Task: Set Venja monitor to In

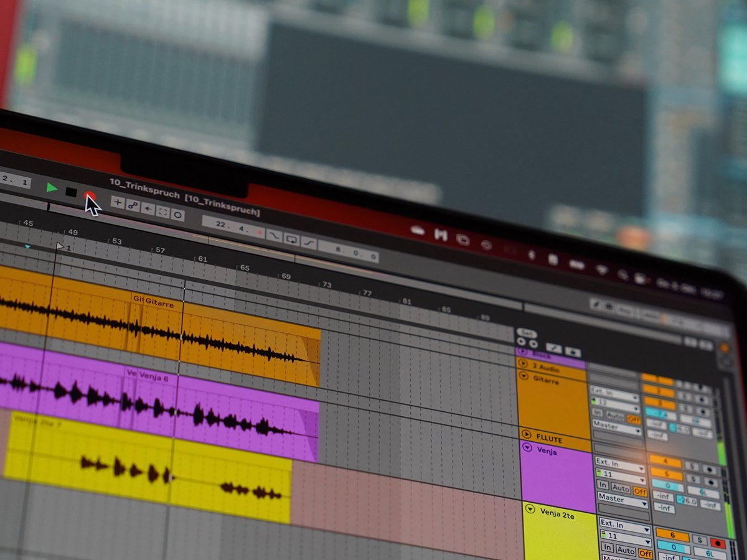Action: [603, 485]
